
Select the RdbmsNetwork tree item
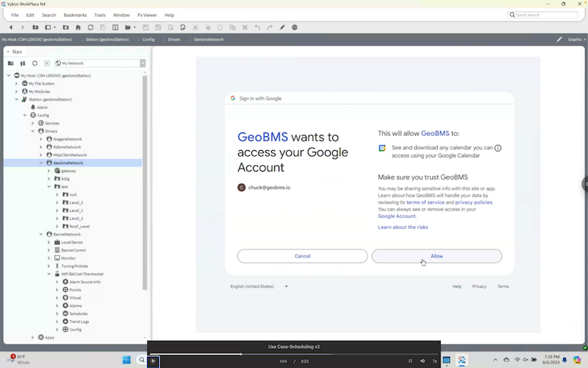tap(67, 147)
